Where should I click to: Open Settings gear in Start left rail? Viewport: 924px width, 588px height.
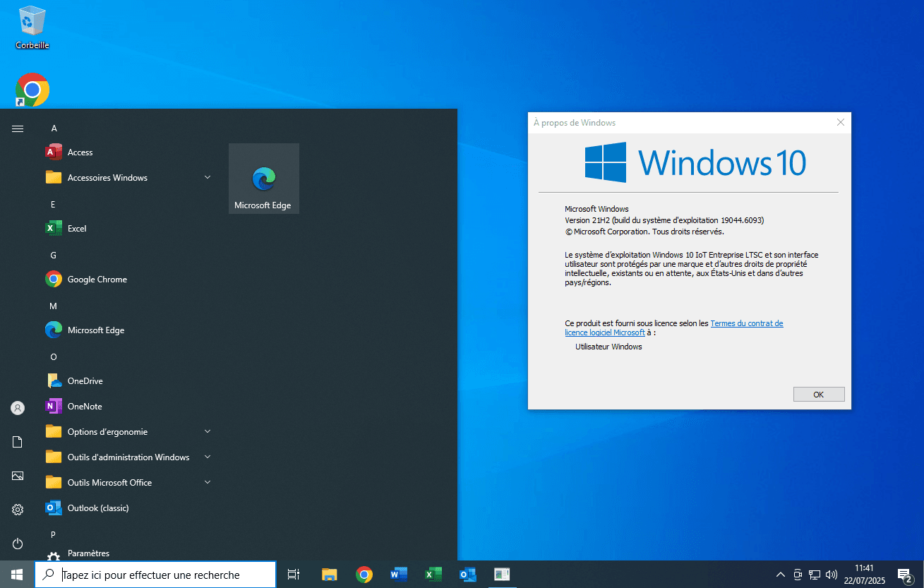(x=18, y=510)
